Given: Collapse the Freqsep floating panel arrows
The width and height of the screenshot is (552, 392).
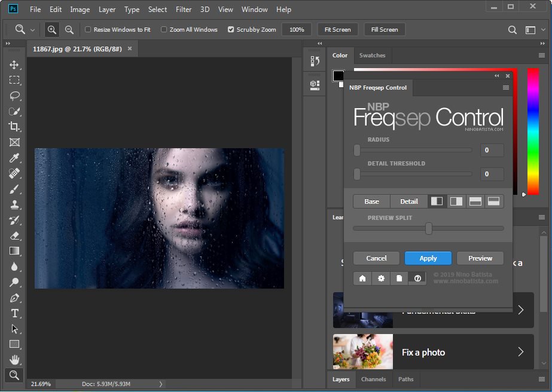Looking at the screenshot, I should (x=497, y=76).
